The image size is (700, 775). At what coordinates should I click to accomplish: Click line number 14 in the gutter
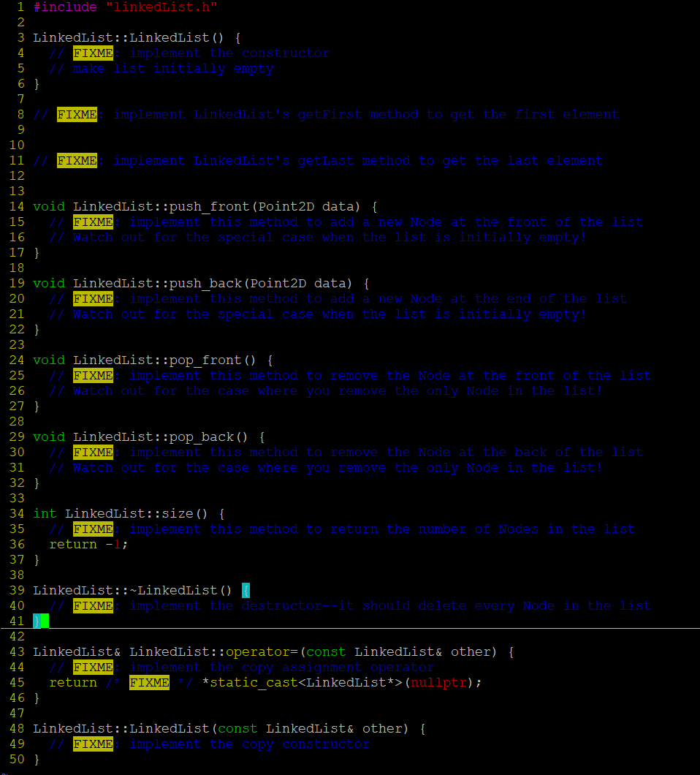[16, 206]
